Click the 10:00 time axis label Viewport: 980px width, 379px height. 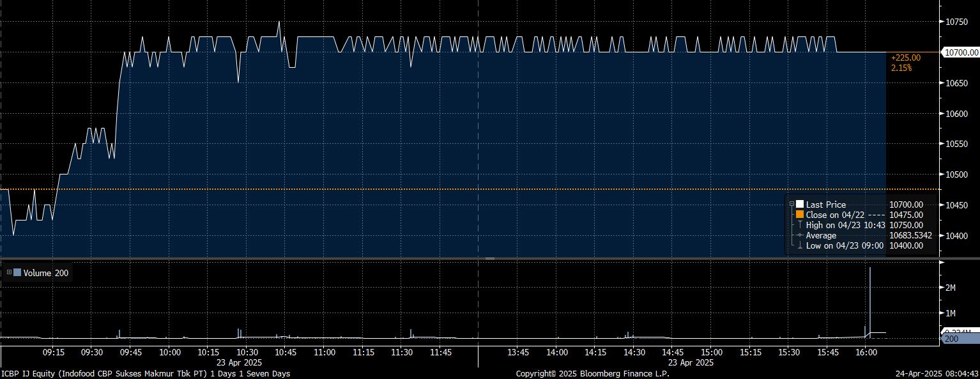point(169,352)
